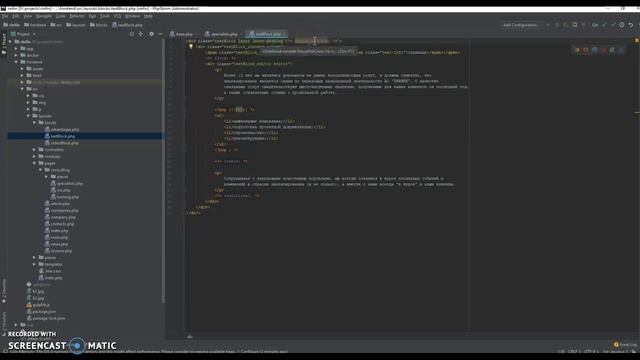Click the marker on the editor's right scrollbar stripe
This screenshot has width=640, height=360.
point(637,112)
